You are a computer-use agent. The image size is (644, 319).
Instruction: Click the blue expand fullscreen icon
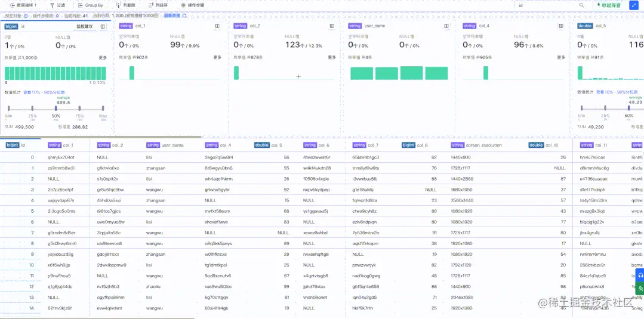pyautogui.click(x=633, y=5)
